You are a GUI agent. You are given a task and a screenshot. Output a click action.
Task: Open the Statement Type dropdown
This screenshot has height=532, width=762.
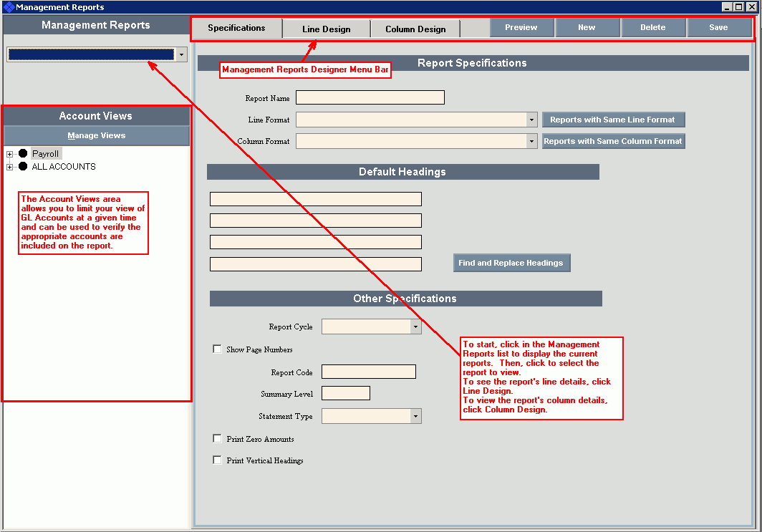(415, 416)
